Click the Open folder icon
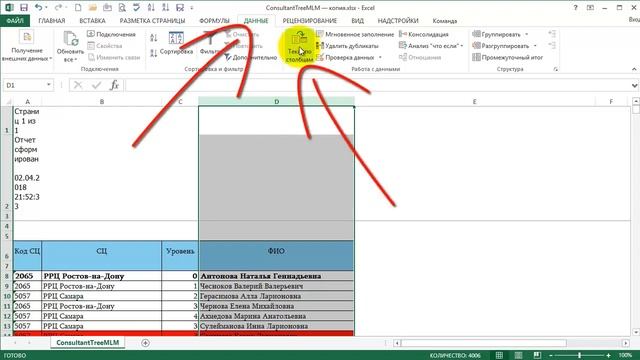This screenshot has height=360, width=640. 93,8
